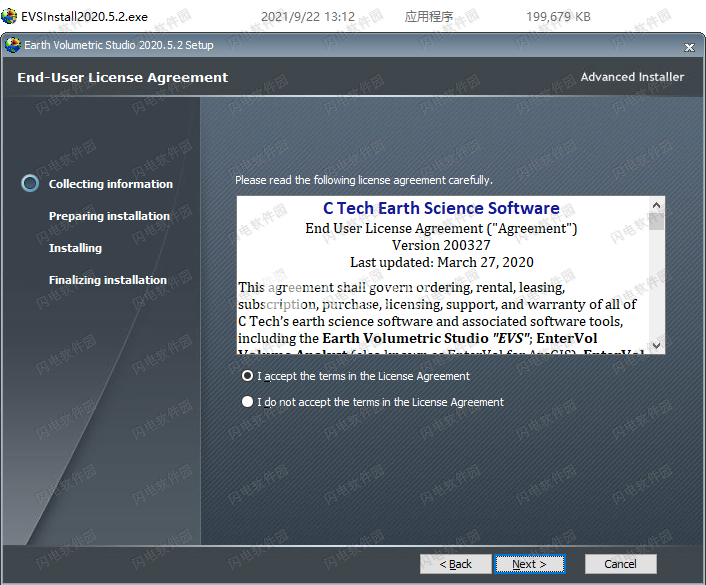Select 'I do not accept the terms' option
The image size is (706, 585).
pyautogui.click(x=247, y=401)
